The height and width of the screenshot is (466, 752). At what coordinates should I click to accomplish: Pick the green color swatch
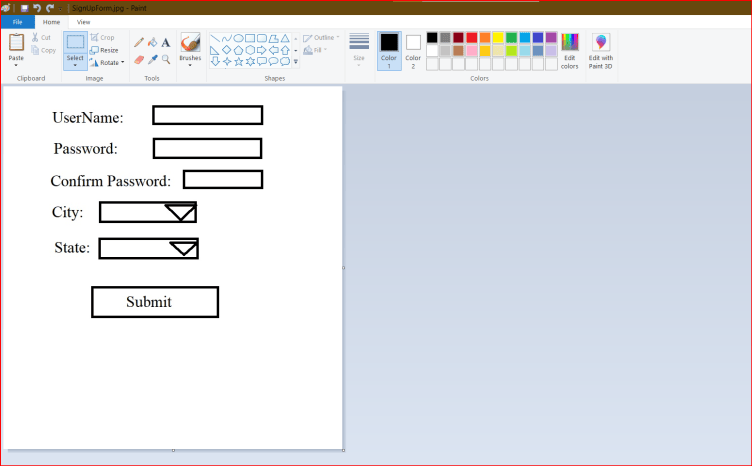pyautogui.click(x=512, y=37)
